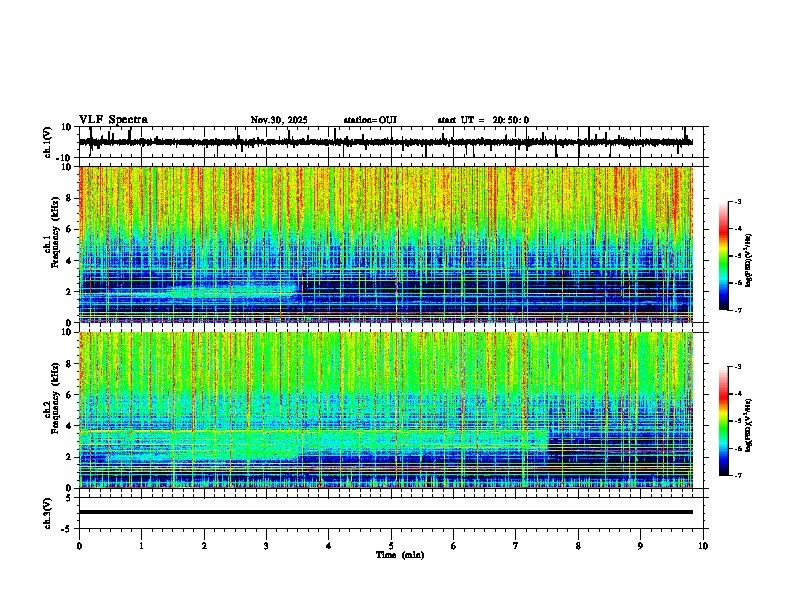
Task: Click the "2" kHz tick on ch.2 frequency axis
Action: [69, 457]
